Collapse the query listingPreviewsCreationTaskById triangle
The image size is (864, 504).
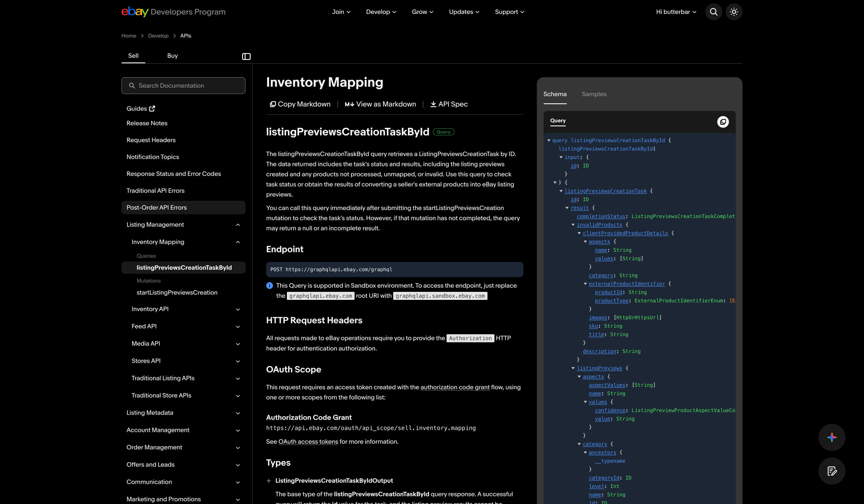click(x=549, y=140)
